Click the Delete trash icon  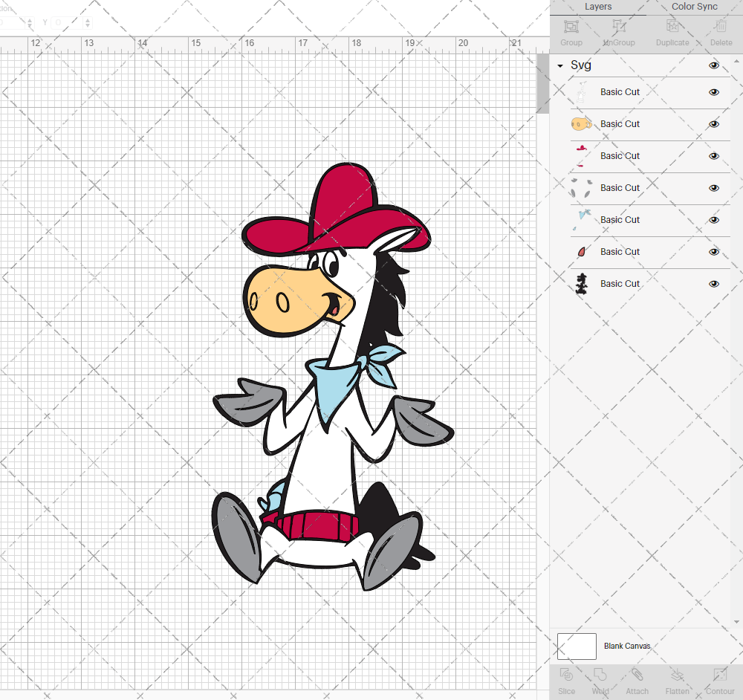point(721,27)
